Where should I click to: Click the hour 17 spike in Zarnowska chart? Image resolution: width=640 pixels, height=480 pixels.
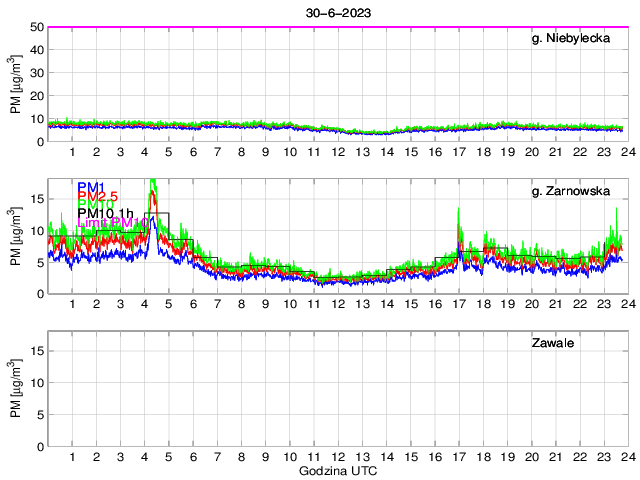click(x=458, y=213)
